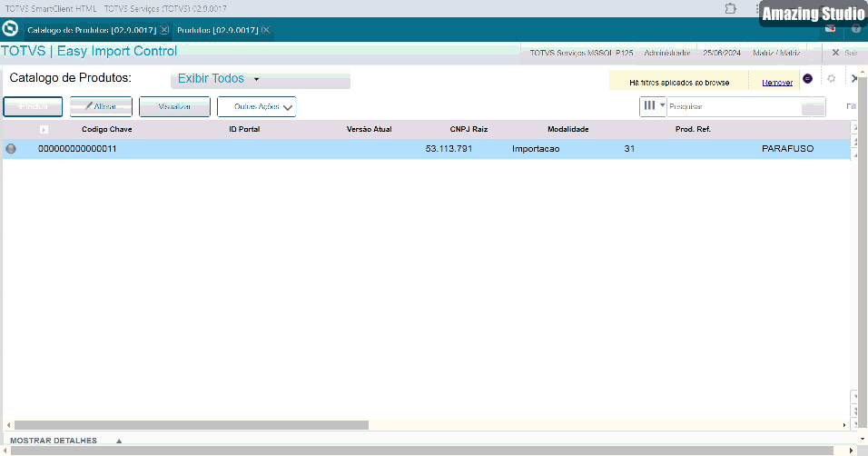Select the Importacao modalidade cell
The height and width of the screenshot is (456, 868).
pyautogui.click(x=536, y=148)
